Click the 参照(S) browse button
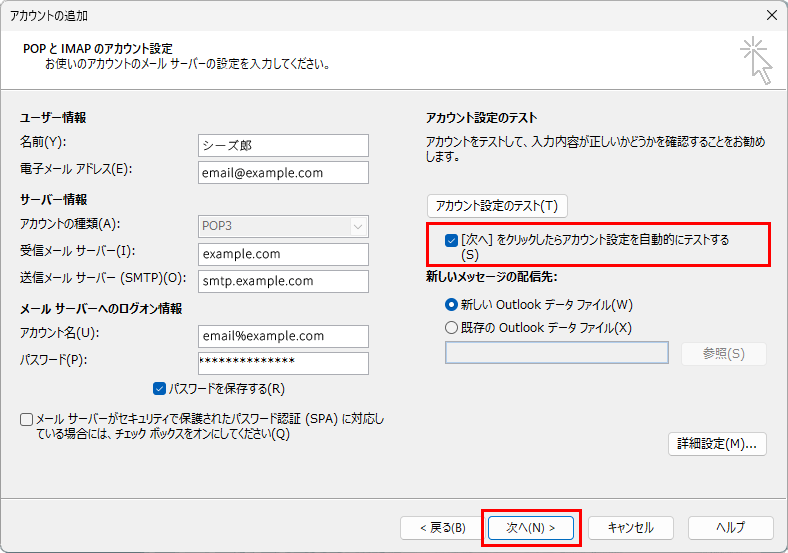The height and width of the screenshot is (553, 788). point(723,354)
